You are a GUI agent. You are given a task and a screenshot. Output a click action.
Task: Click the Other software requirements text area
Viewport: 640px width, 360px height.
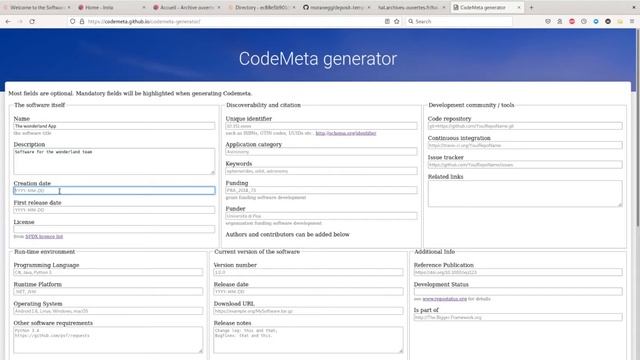pyautogui.click(x=108, y=340)
